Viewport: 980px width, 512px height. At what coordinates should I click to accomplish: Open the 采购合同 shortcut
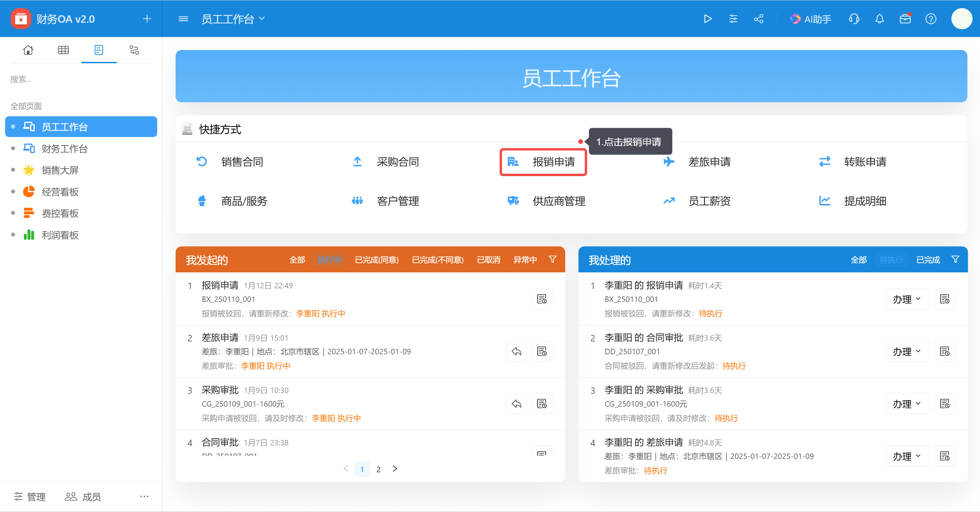(x=386, y=161)
